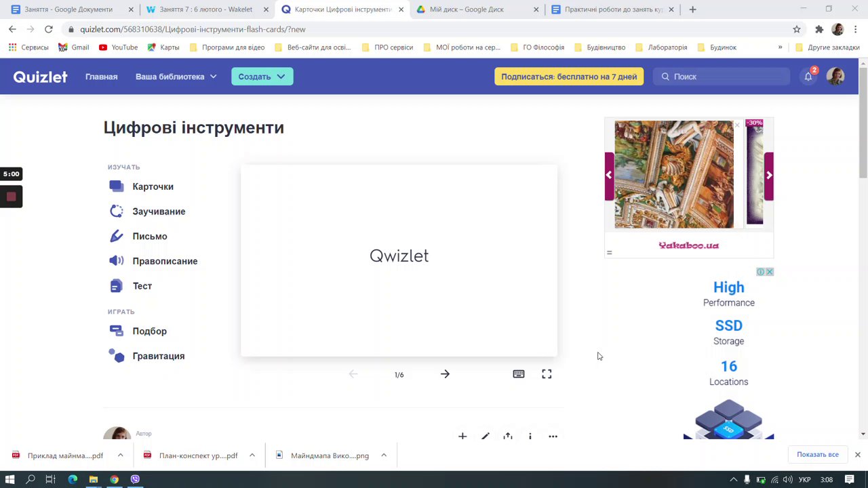Open a new browser tab
This screenshot has height=488, width=868.
click(692, 9)
